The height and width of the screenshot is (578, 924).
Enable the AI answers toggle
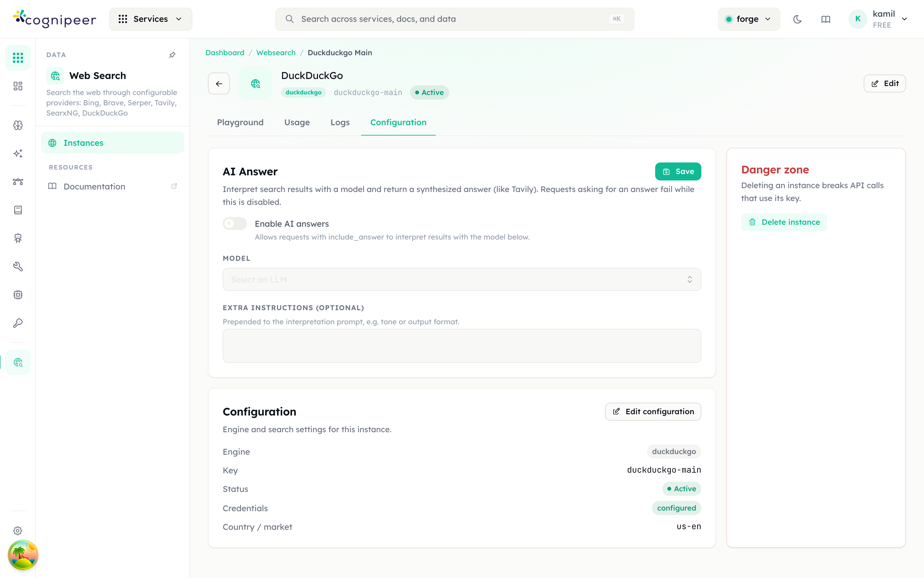(x=235, y=223)
